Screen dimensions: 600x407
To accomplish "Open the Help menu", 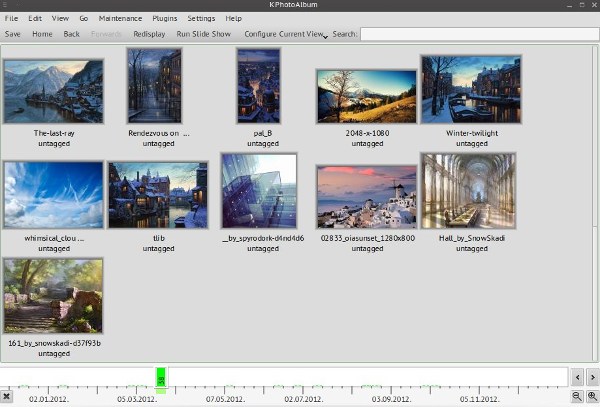I will pyautogui.click(x=233, y=18).
